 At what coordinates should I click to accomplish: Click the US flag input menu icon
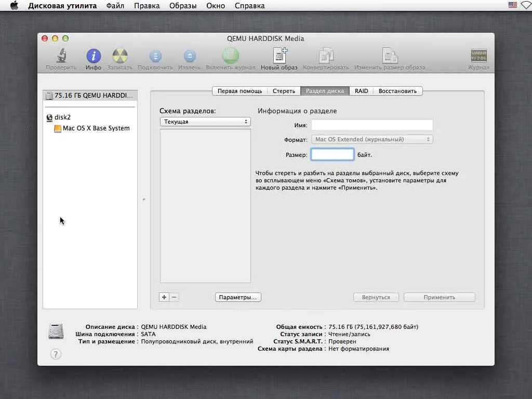click(512, 5)
